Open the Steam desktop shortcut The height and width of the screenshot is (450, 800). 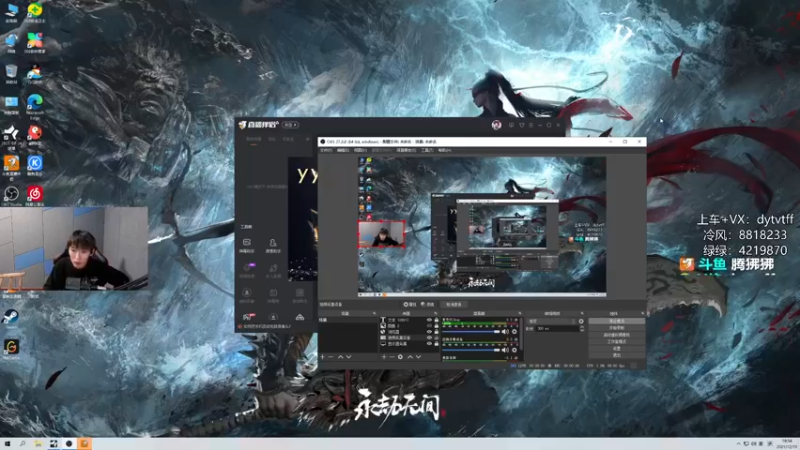[11, 317]
